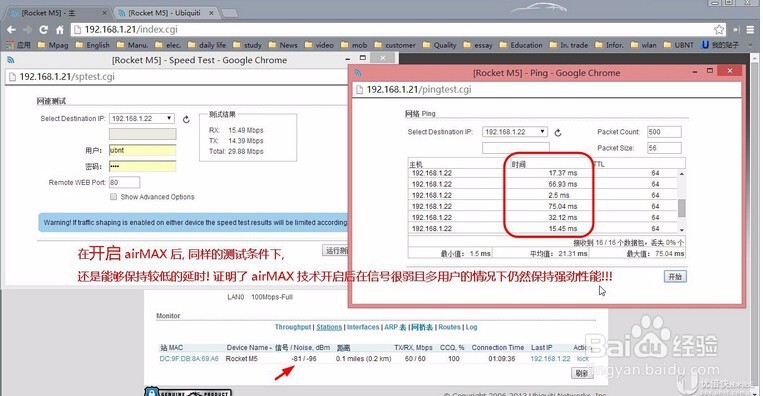Viewport: 763px width, 396px height.
Task: Open the elec. bookmark folder
Action: (168, 45)
